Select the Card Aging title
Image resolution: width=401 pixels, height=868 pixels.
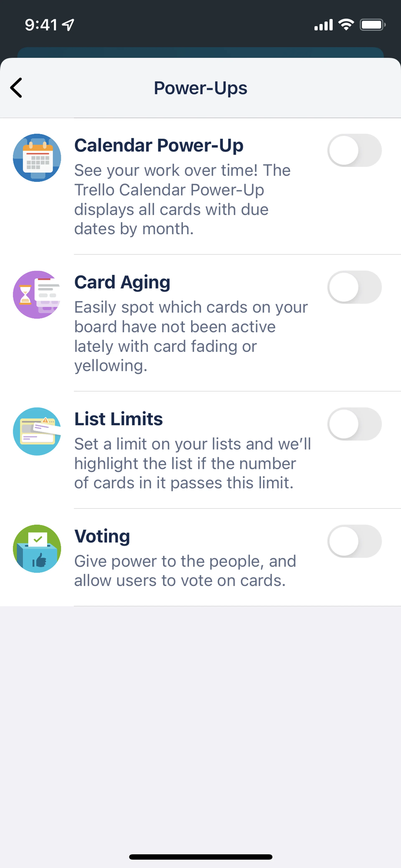[122, 282]
